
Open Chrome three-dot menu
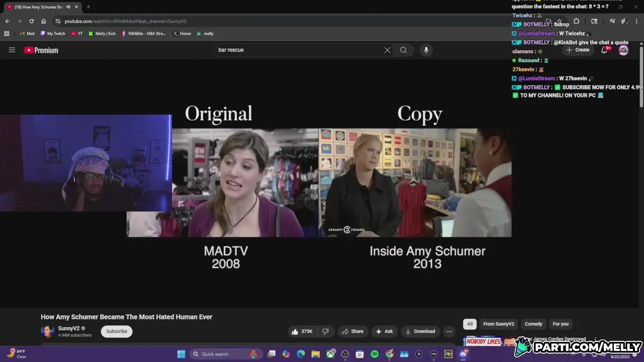click(x=636, y=21)
